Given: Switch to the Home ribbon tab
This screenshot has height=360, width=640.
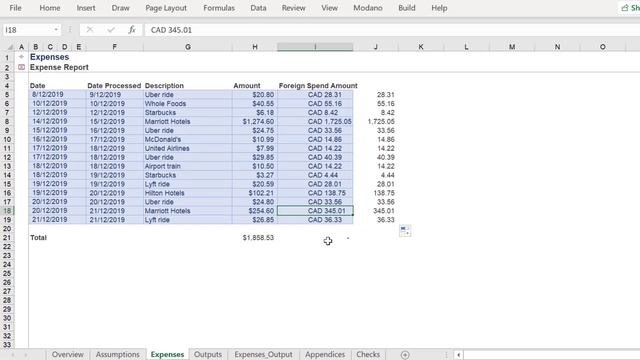Looking at the screenshot, I should coord(50,8).
